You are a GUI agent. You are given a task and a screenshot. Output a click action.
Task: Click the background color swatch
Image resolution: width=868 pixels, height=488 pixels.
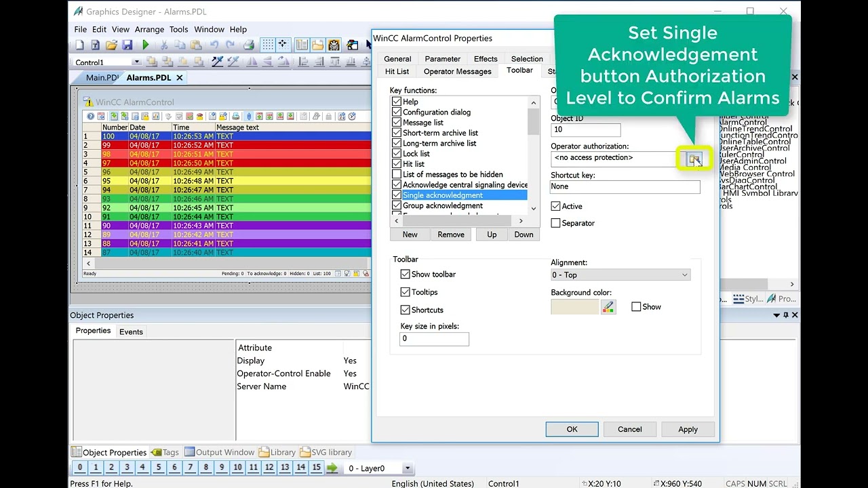click(x=575, y=307)
